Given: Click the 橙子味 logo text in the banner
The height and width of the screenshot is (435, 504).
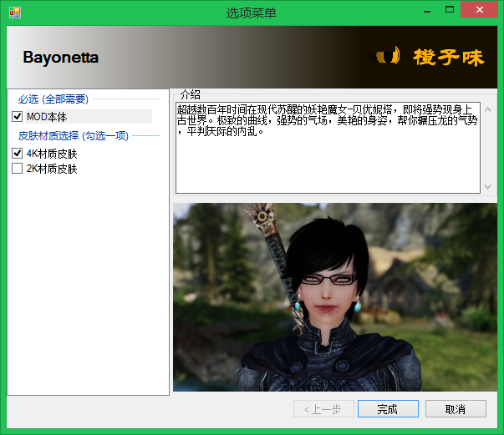Looking at the screenshot, I should [448, 58].
